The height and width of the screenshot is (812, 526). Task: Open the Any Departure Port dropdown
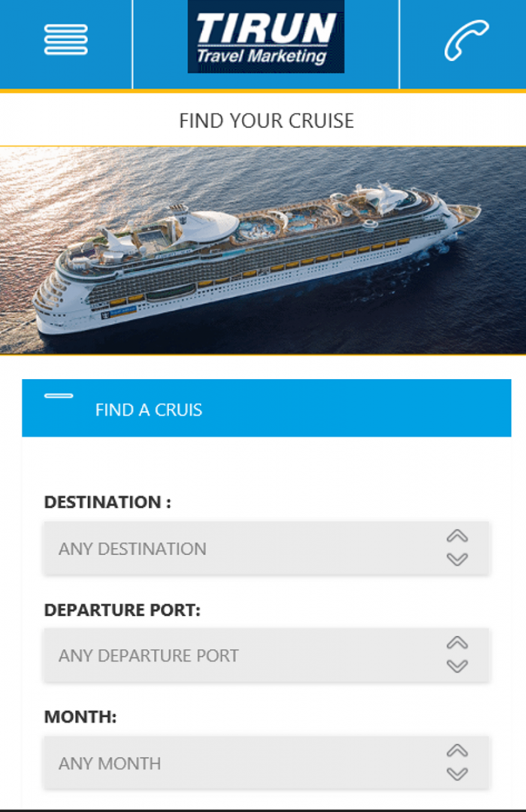[x=267, y=655]
